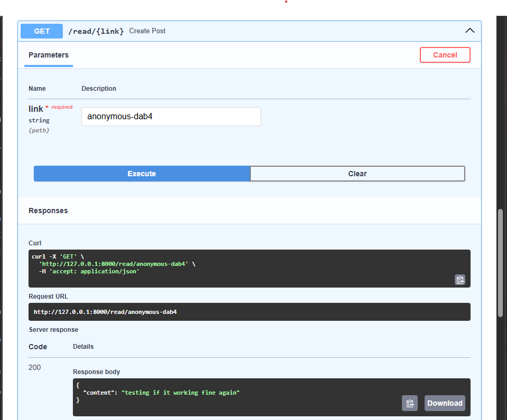Screen dimensions: 507x420
Task: Copy the curl command to clipboard
Action: (460, 280)
